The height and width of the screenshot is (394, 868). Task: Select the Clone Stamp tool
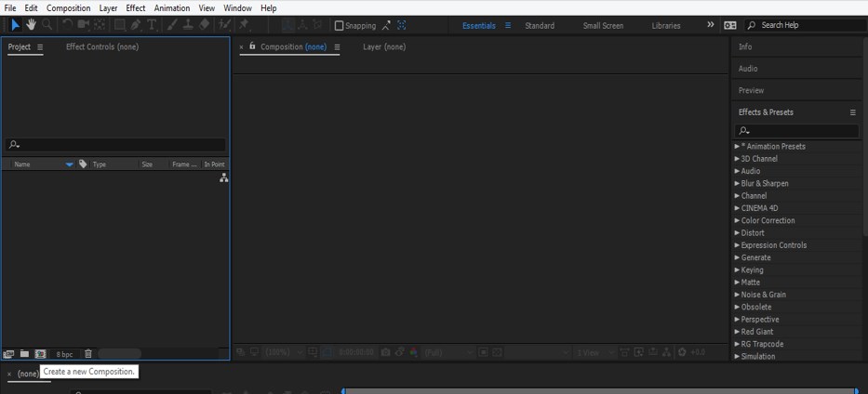coord(188,25)
